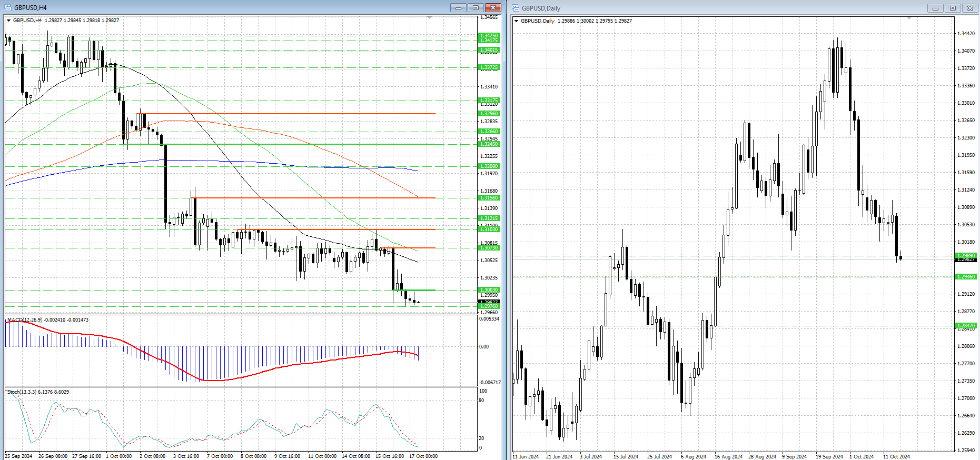
Task: Grab the chart shift marker on Daily chart
Action: pyautogui.click(x=909, y=18)
